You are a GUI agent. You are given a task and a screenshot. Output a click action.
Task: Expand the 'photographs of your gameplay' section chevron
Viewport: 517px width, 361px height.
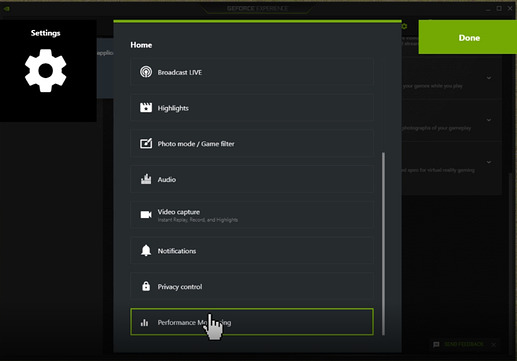pos(489,120)
